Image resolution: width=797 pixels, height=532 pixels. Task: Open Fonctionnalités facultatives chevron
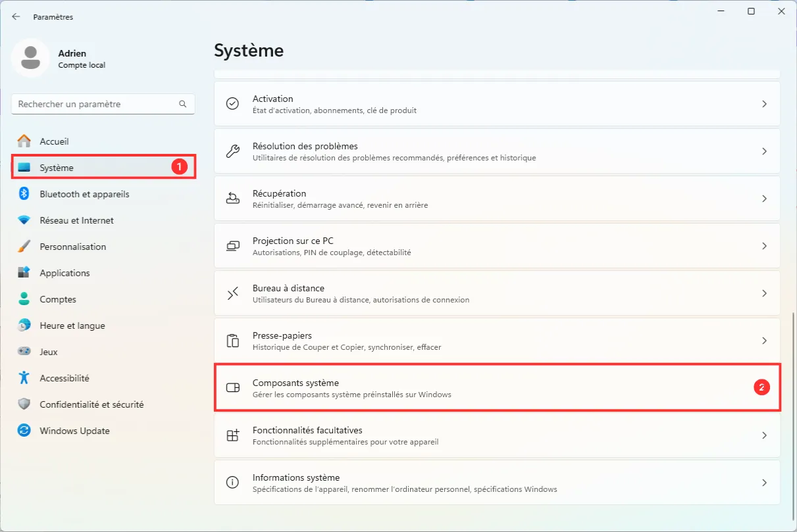(764, 435)
